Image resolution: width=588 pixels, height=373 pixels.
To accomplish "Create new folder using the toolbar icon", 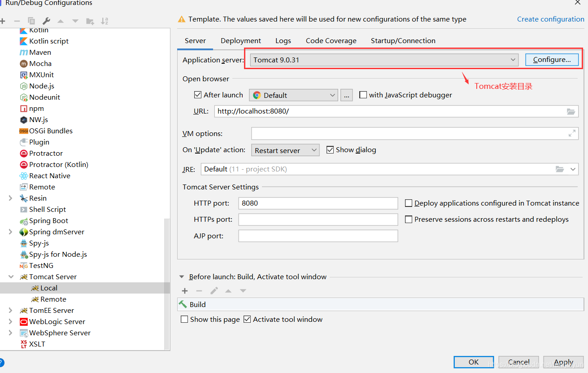I will tap(90, 21).
